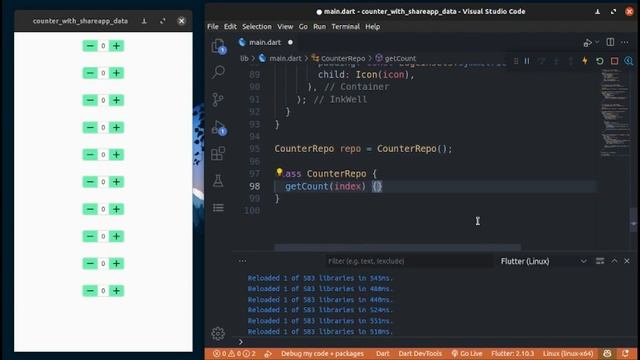Screen dimensions: 640x360
Task: Click the editor horizontal scrollbar
Action: (398, 247)
